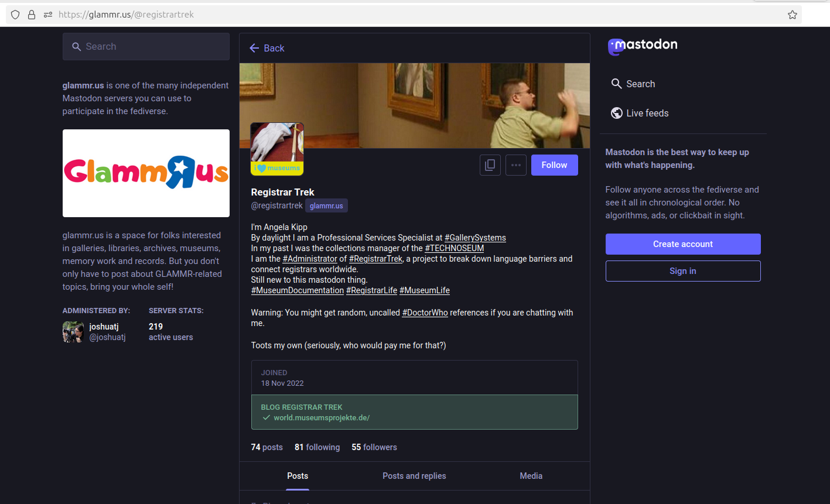Viewport: 830px width, 504px height.
Task: Open the #GallerySystems hashtag link
Action: (475, 238)
